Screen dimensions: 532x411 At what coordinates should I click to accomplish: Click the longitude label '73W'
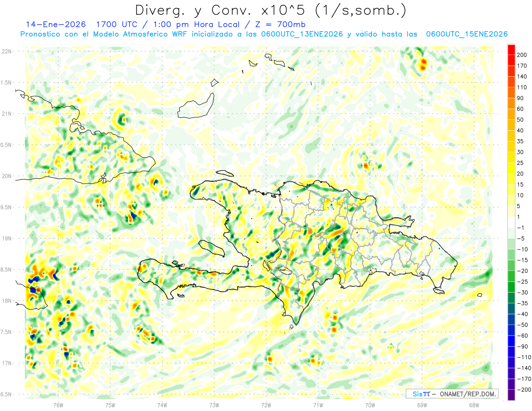[214, 405]
